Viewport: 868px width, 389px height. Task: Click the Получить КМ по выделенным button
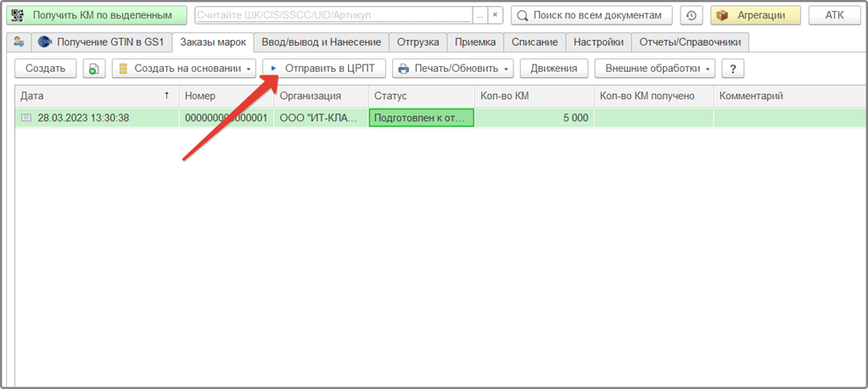tap(97, 15)
